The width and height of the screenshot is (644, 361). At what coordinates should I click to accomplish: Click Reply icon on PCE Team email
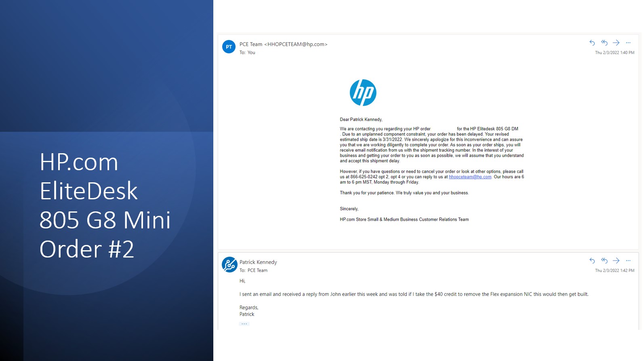tap(592, 43)
